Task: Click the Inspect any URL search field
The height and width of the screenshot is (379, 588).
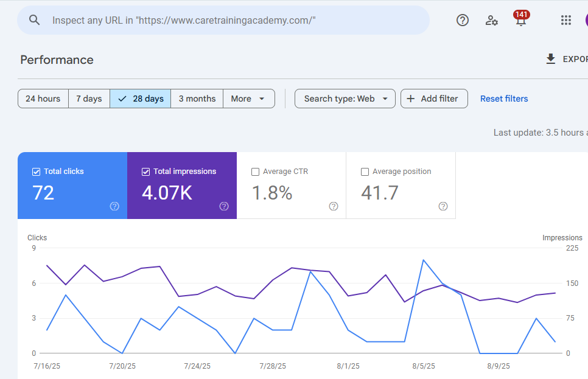Action: click(x=231, y=20)
